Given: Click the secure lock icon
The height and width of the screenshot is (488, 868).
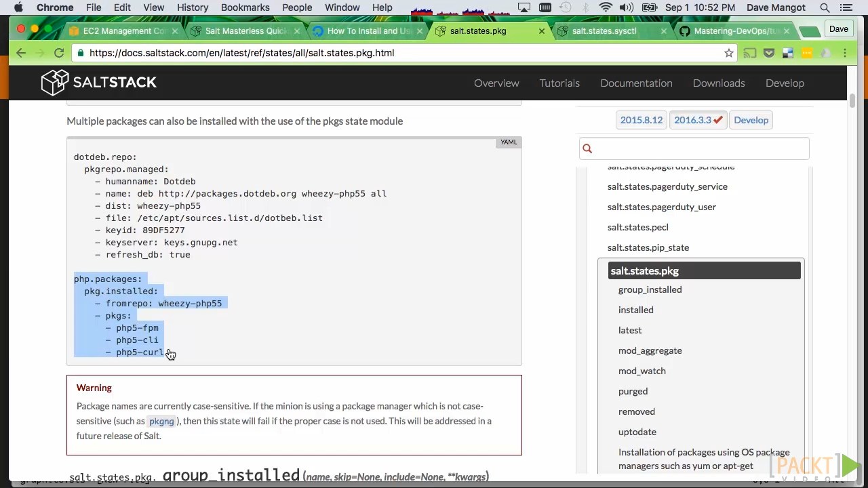Looking at the screenshot, I should (x=81, y=53).
